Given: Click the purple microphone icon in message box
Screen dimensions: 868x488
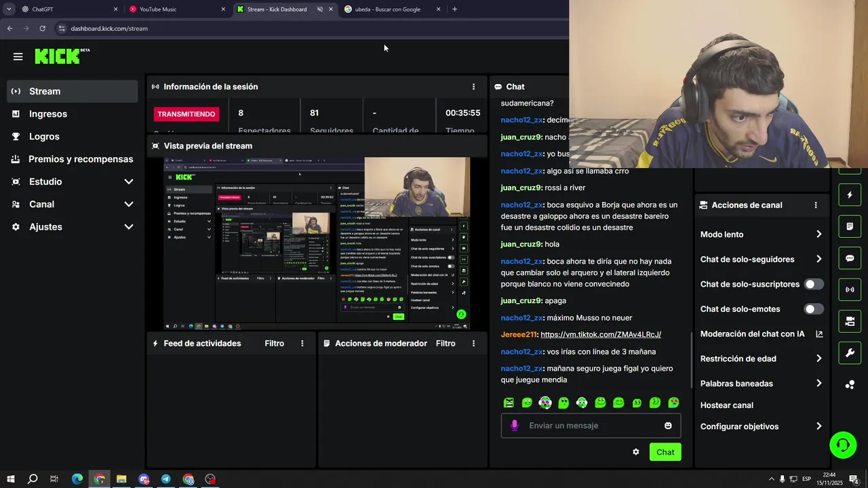Looking at the screenshot, I should point(515,426).
